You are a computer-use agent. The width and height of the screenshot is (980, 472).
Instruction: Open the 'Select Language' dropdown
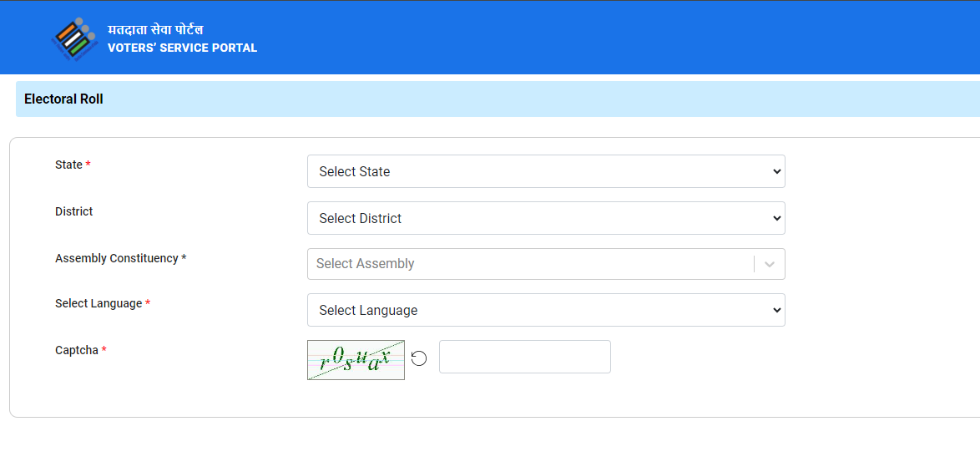(546, 310)
